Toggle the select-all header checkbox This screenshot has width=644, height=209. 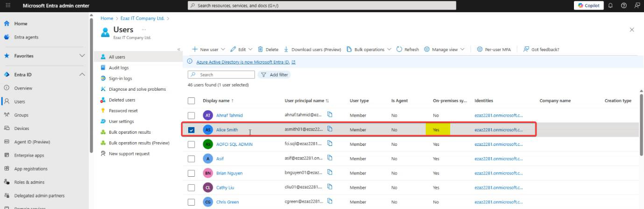191,101
